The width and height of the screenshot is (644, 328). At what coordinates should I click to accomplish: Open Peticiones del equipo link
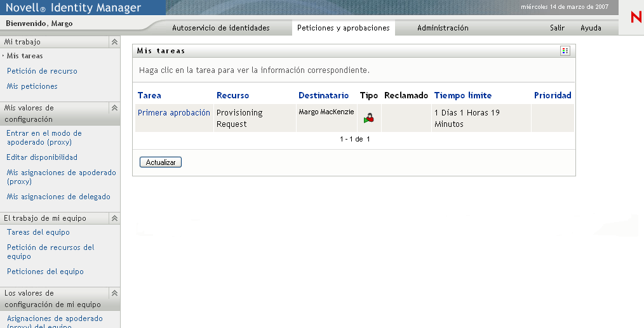45,272
